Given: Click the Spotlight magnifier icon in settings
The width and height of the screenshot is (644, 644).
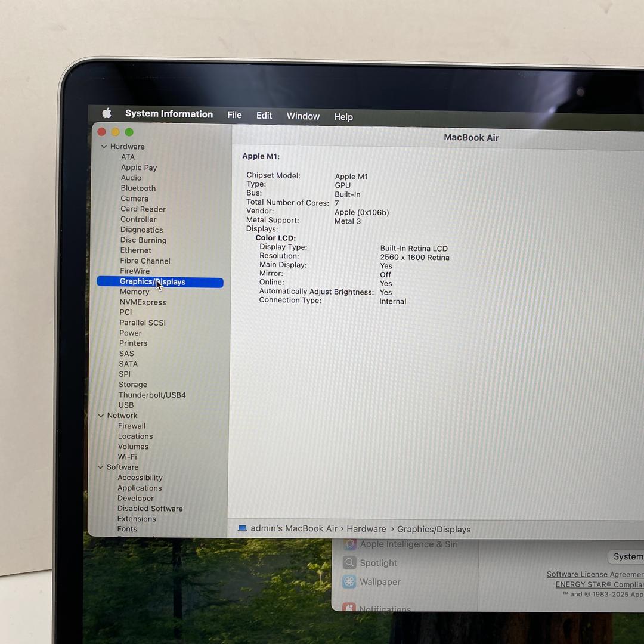Looking at the screenshot, I should [x=349, y=563].
